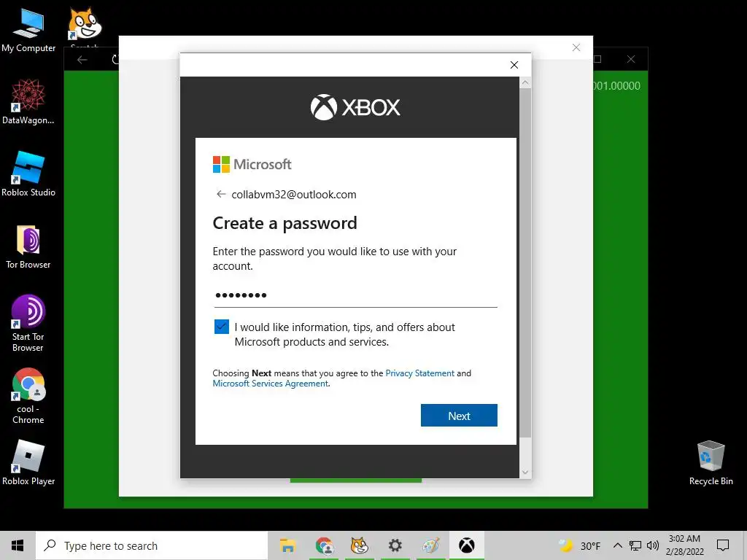Open the Recycle Bin

click(711, 463)
